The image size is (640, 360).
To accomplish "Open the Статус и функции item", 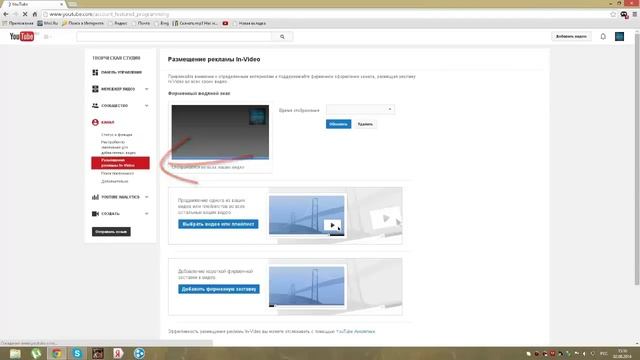I will (117, 134).
